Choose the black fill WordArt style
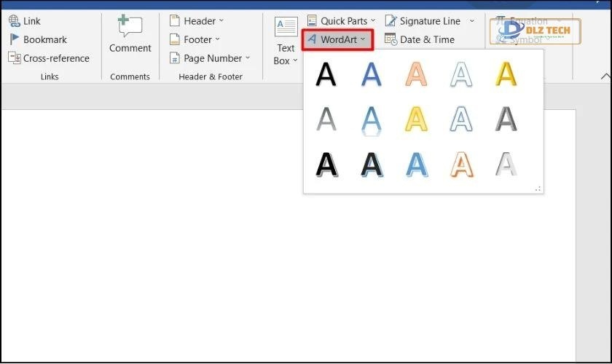The image size is (612, 364). (326, 74)
